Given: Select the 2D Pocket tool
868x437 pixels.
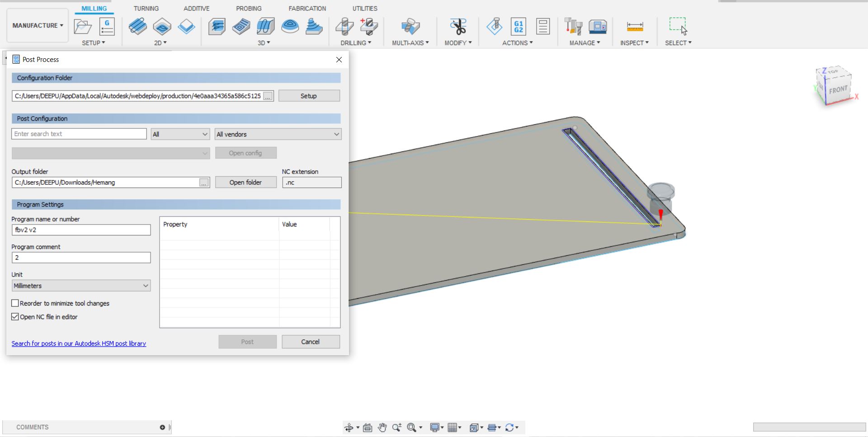Looking at the screenshot, I should tap(162, 27).
